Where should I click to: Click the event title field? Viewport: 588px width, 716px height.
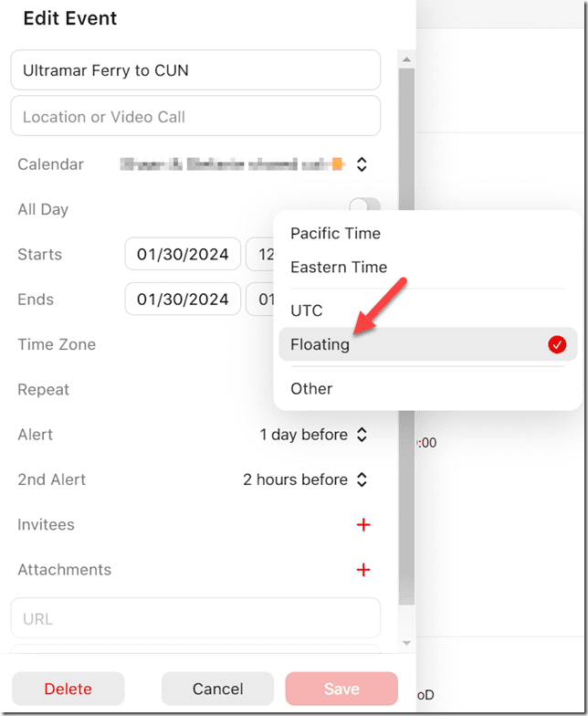coord(195,70)
